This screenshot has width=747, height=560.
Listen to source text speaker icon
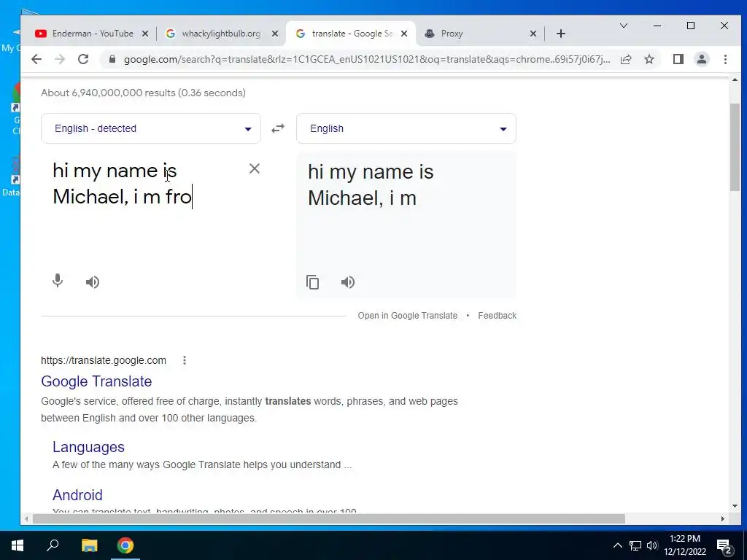click(93, 282)
